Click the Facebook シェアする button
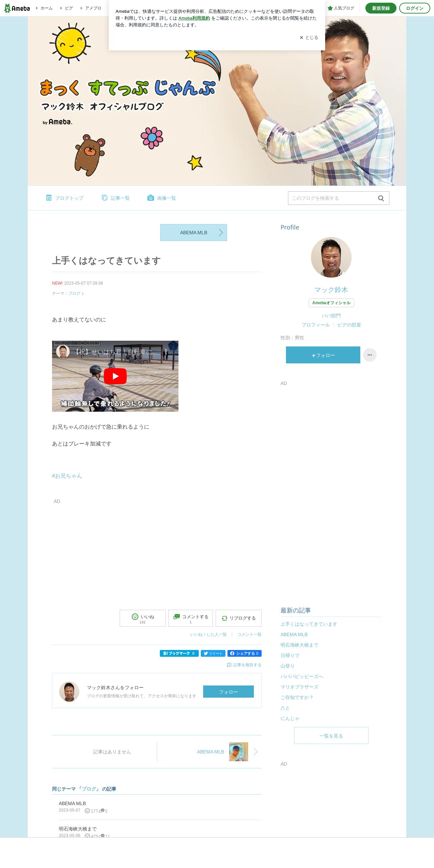Image resolution: width=434 pixels, height=868 pixels. coord(244,653)
